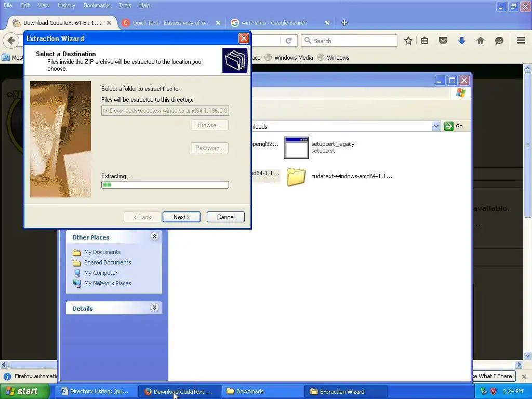Open a new Firefox tab
Viewport: 532px width, 399px height.
344,23
